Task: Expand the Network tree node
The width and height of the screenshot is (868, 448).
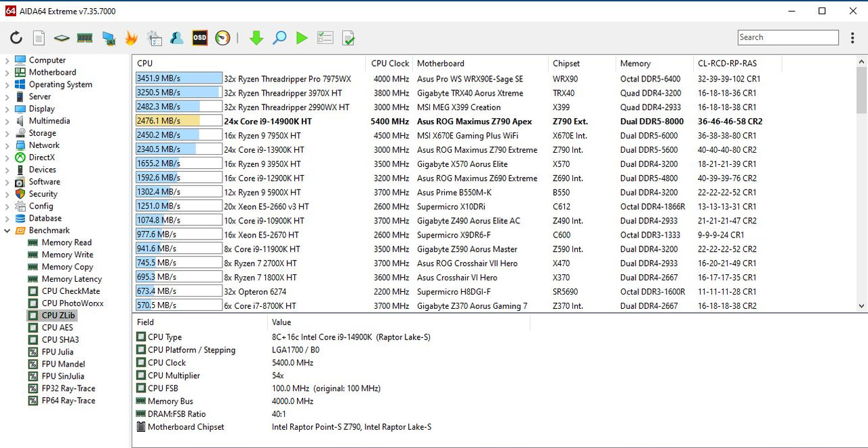Action: [x=7, y=145]
